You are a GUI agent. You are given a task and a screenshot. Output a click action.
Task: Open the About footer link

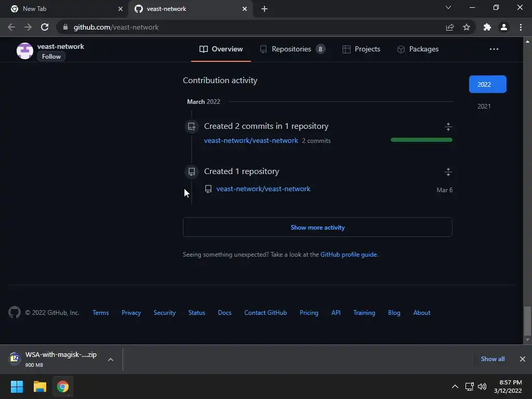422,313
